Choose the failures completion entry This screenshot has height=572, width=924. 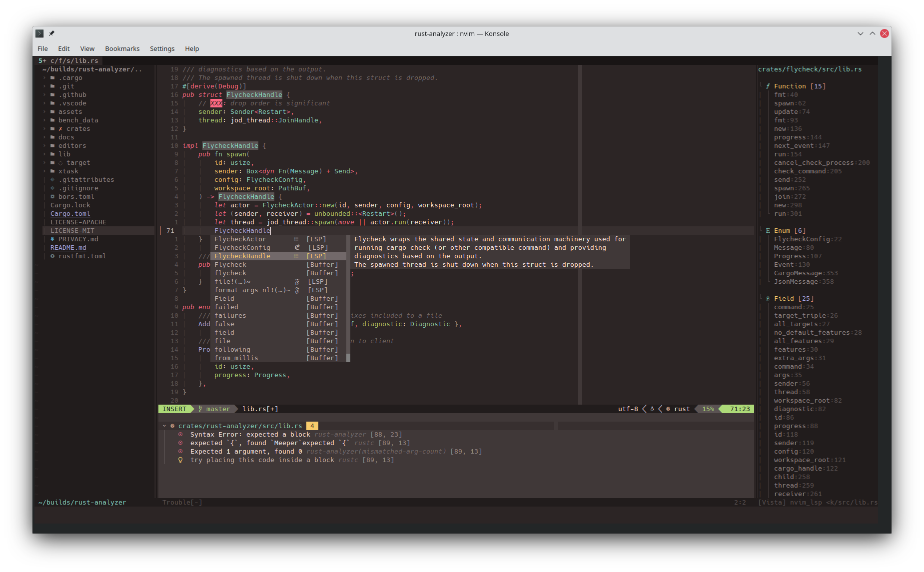tap(278, 316)
